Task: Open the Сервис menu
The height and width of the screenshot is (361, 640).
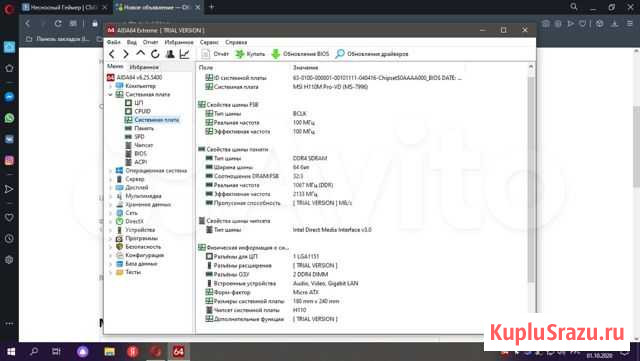Action: click(209, 42)
